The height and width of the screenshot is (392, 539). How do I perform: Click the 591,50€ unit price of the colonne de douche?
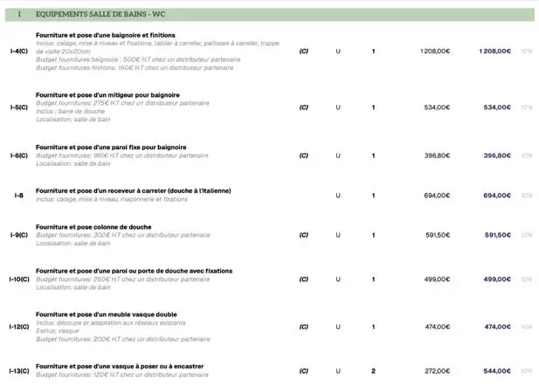pos(437,235)
